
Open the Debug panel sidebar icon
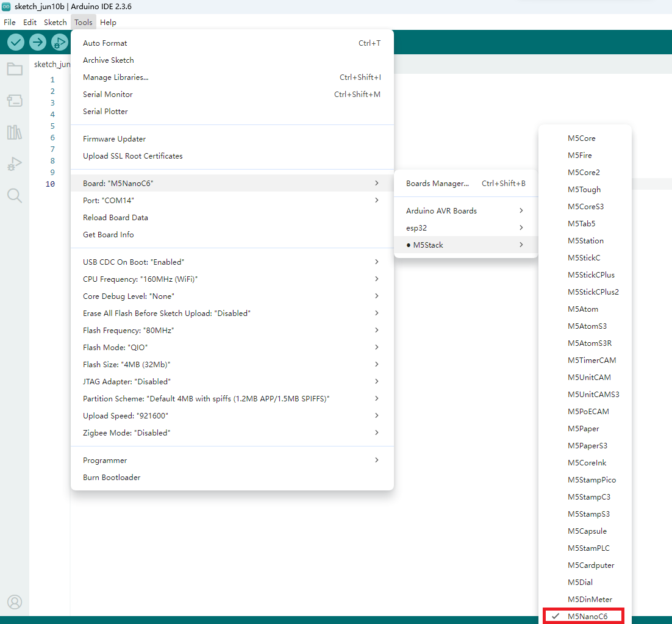click(x=15, y=164)
